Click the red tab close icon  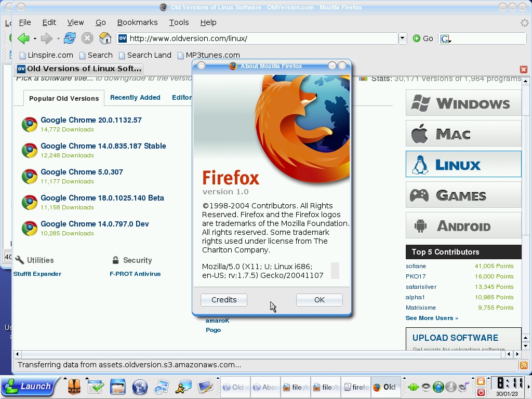(524, 70)
